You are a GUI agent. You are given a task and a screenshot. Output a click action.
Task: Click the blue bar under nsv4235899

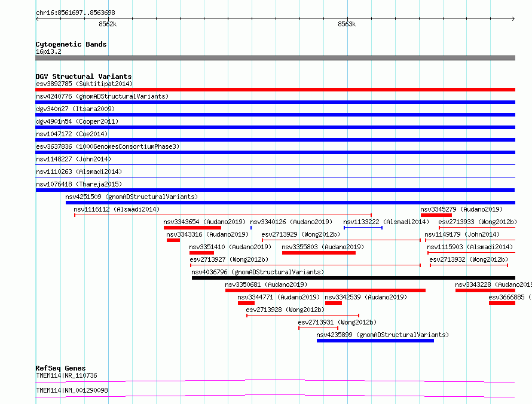click(x=375, y=341)
